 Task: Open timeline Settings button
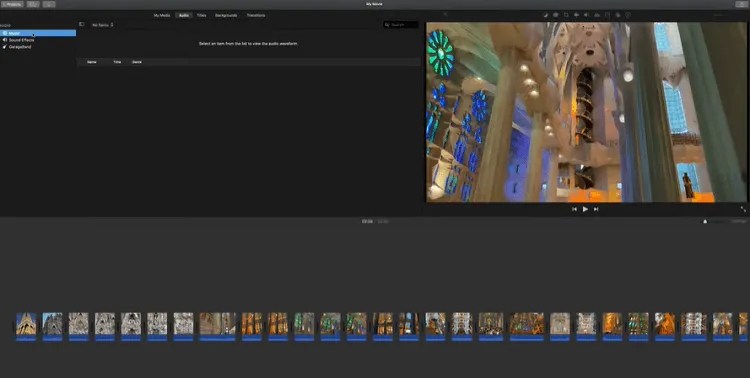(x=739, y=222)
